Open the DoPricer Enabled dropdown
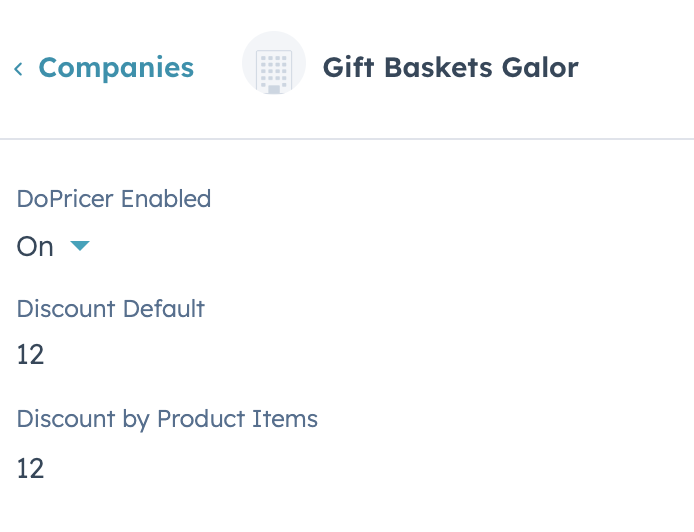The height and width of the screenshot is (532, 694). click(53, 246)
